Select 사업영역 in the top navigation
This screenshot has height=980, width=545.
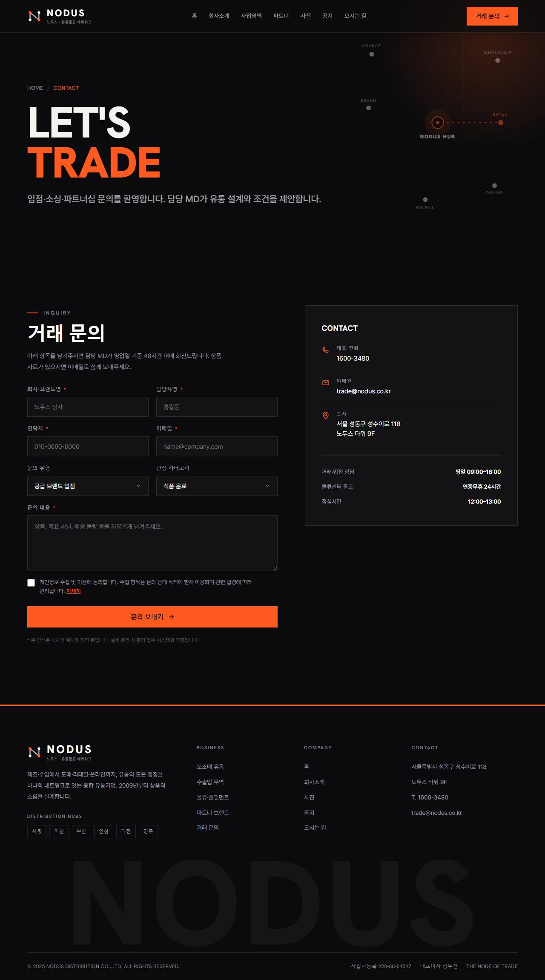pos(251,16)
